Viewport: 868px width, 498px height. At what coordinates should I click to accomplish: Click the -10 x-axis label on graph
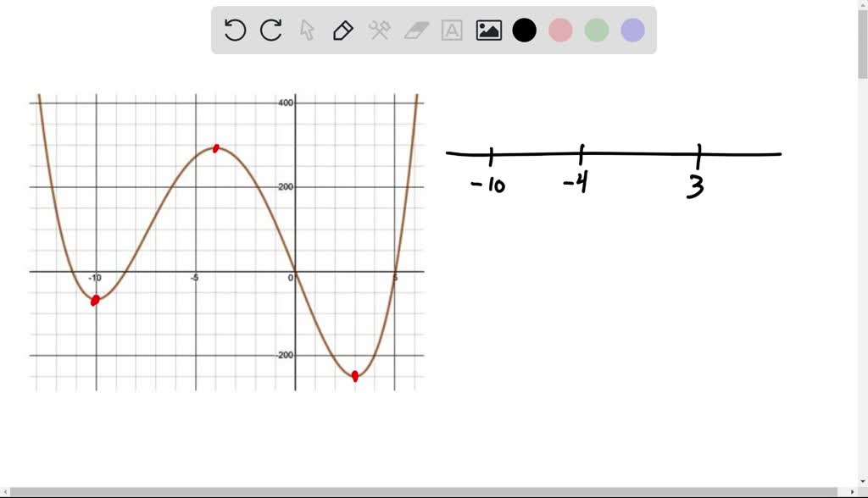[x=95, y=278]
